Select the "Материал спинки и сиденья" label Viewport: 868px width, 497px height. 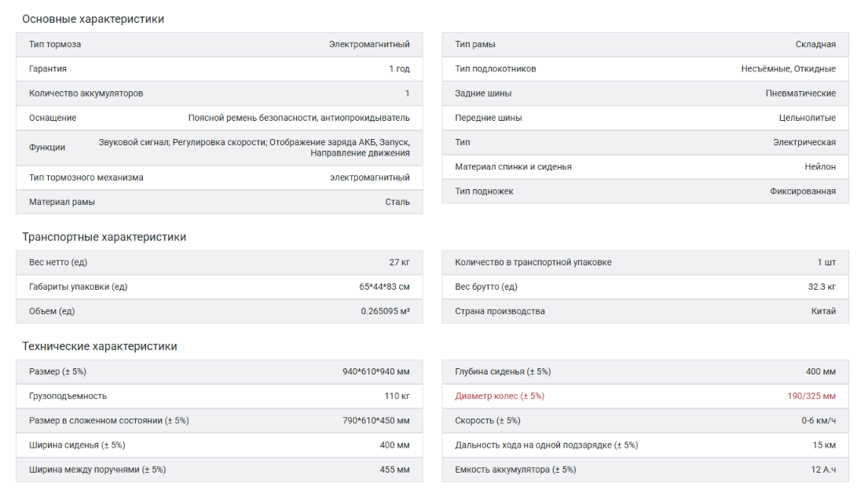click(513, 166)
